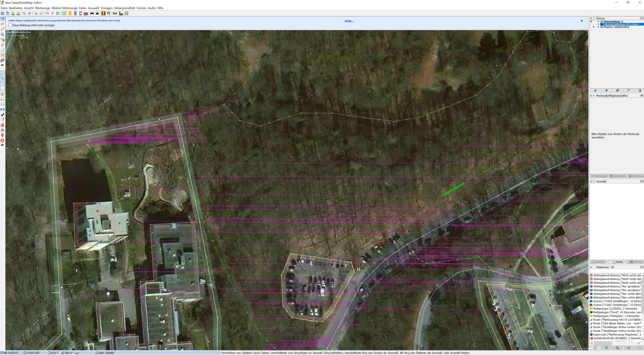Open the Hintergrundbild menu
The image size is (644, 355).
click(124, 8)
